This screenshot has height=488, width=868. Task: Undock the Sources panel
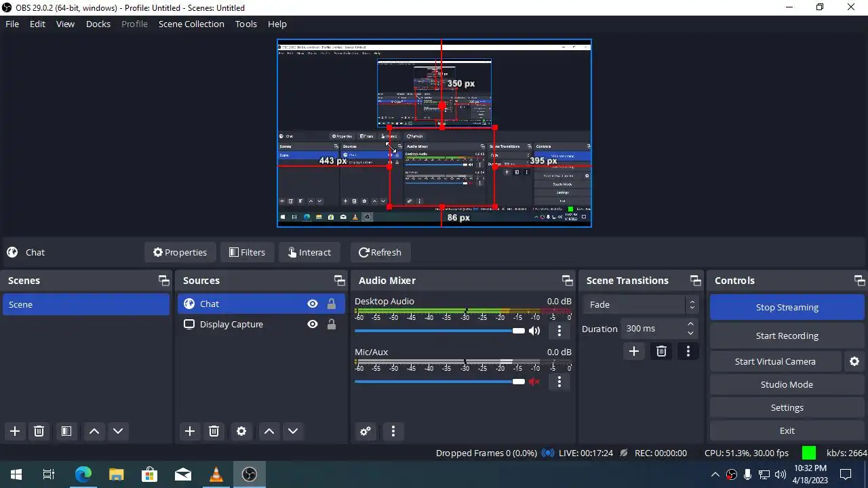pyautogui.click(x=339, y=281)
